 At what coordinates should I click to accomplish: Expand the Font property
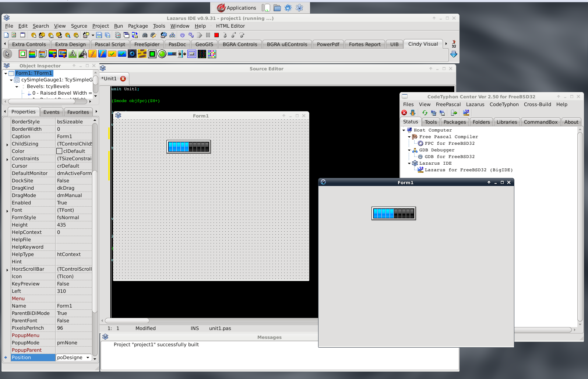[7, 211]
